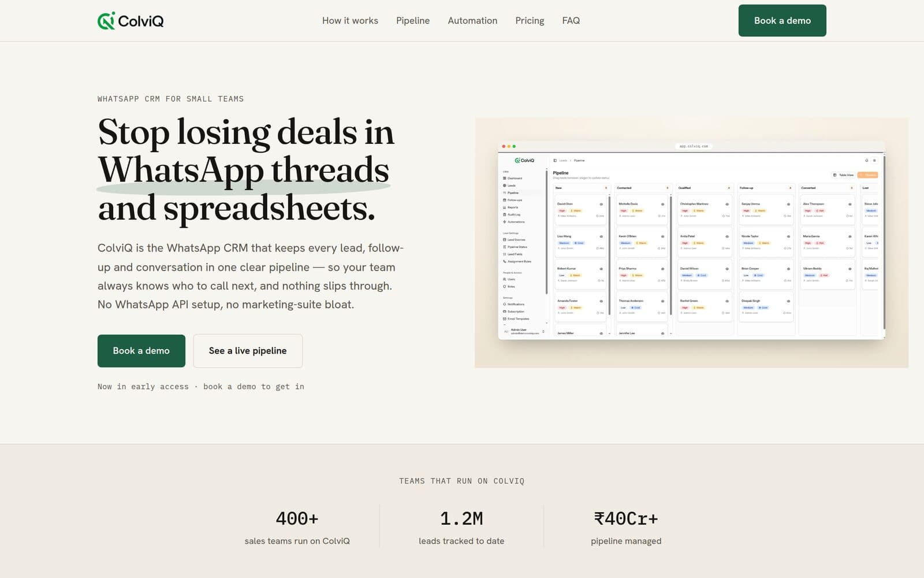This screenshot has width=924, height=578.
Task: Click Book a demo below the hero paragraph
Action: click(141, 351)
